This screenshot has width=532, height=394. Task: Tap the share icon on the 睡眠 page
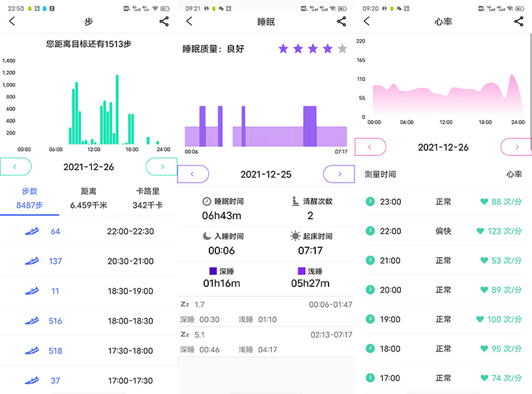pyautogui.click(x=342, y=22)
